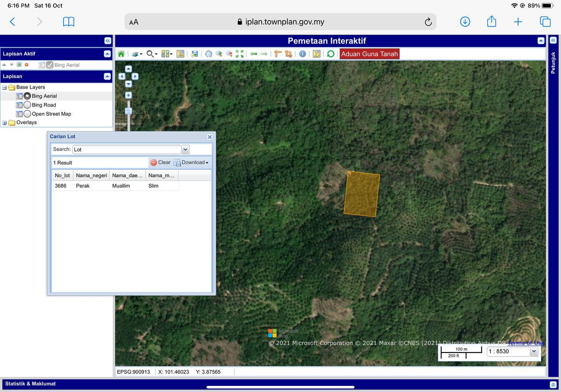Click the green refresh map icon
The width and height of the screenshot is (561, 392).
point(330,54)
